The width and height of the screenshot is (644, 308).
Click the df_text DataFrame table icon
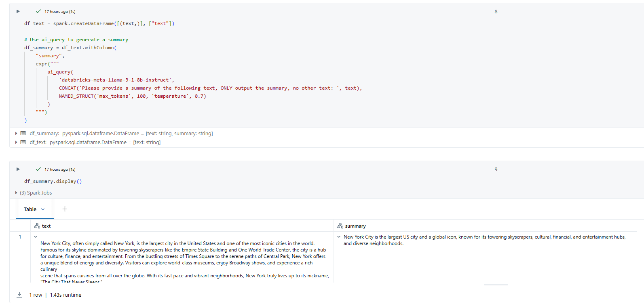23,142
